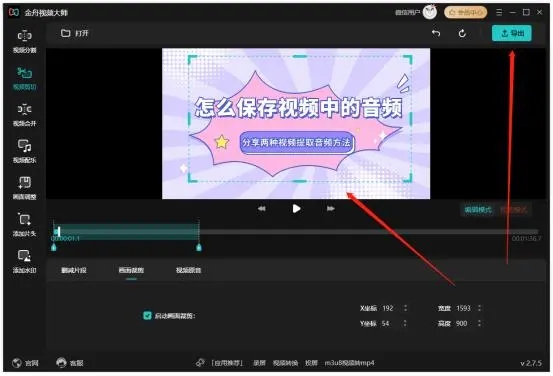Click the undo arrow icon
Image resolution: width=553 pixels, height=376 pixels.
coord(436,33)
